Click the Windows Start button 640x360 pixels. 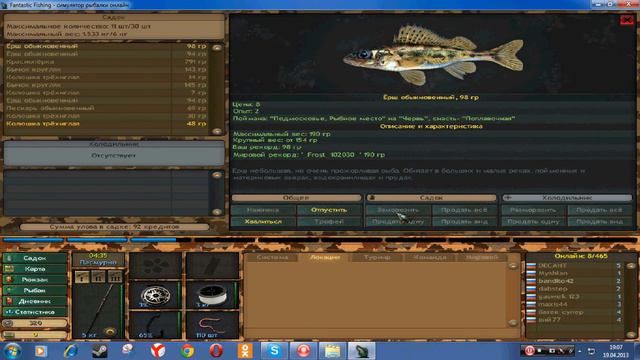pyautogui.click(x=12, y=351)
